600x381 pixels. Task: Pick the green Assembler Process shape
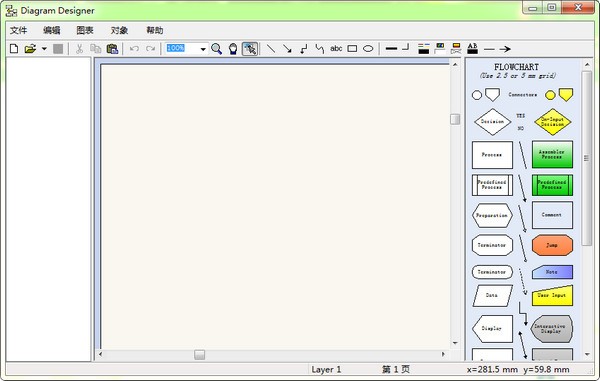coord(552,154)
